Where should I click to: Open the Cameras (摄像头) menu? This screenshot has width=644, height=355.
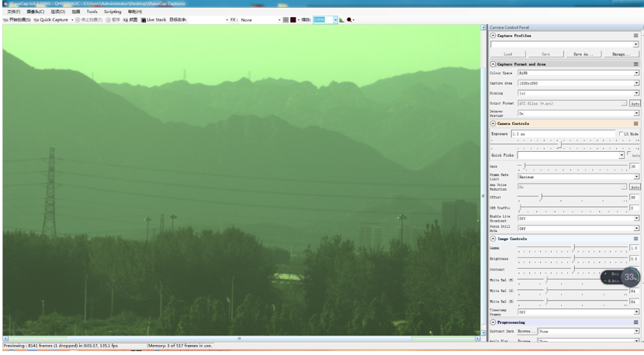coord(36,12)
